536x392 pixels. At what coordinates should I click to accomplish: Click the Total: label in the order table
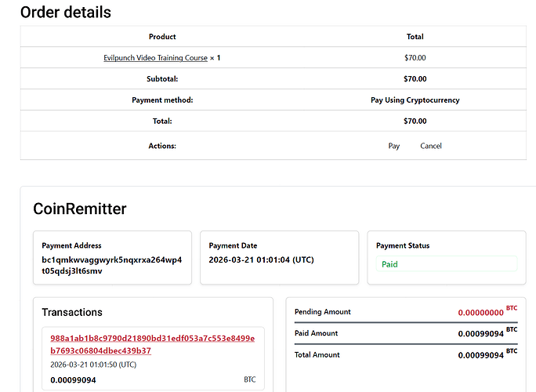162,121
